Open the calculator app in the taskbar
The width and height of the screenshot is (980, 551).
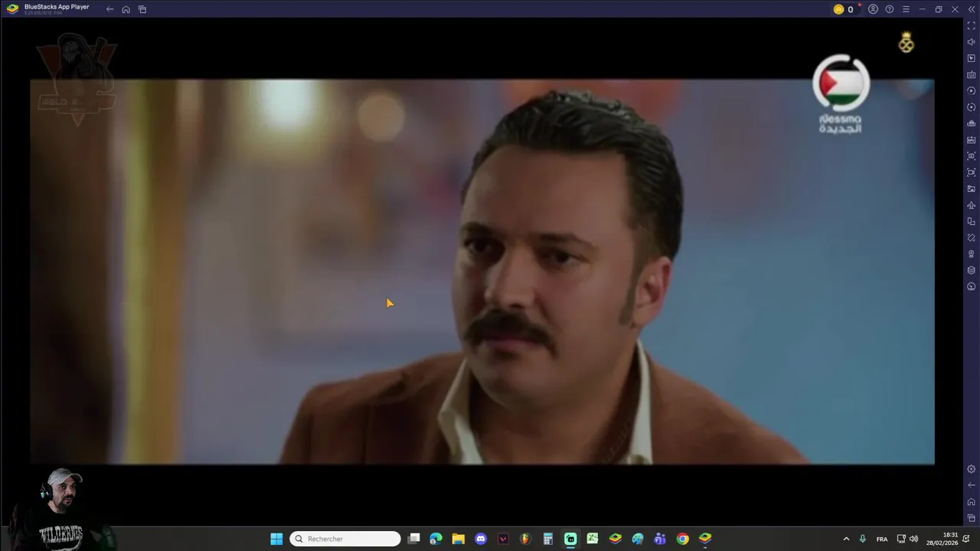point(547,539)
